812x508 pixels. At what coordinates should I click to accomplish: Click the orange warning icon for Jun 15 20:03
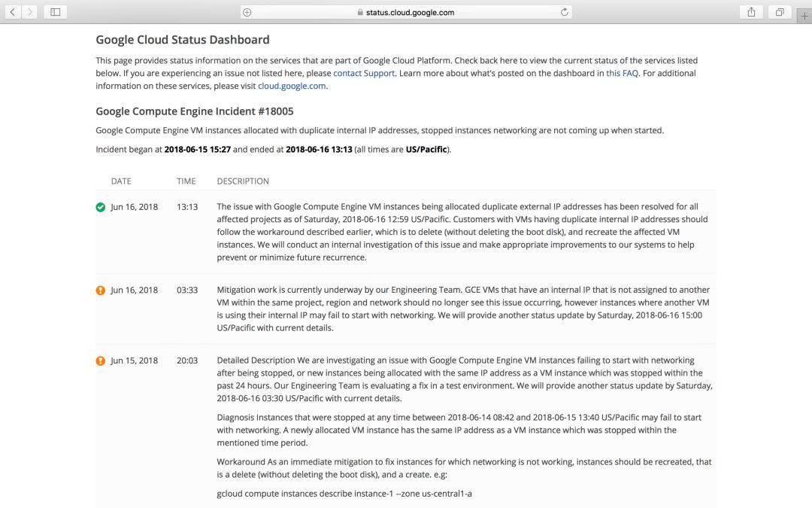tap(101, 360)
